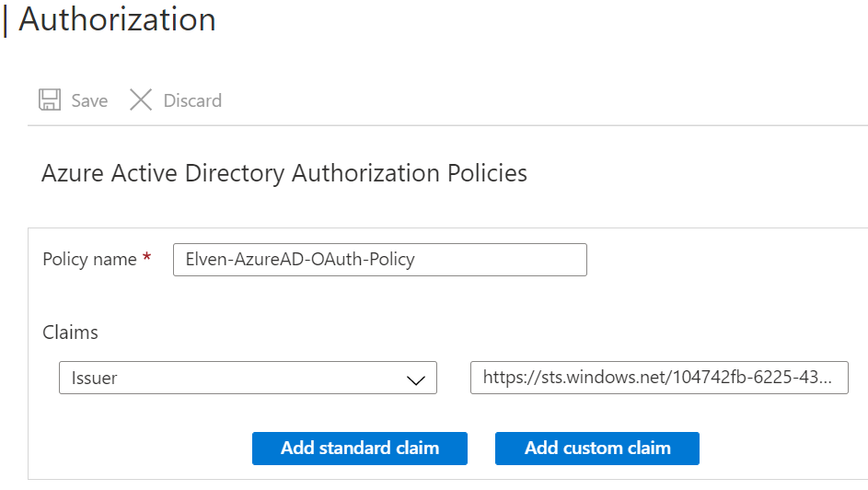Focus the Policy name input field
868x490 pixels.
point(380,260)
